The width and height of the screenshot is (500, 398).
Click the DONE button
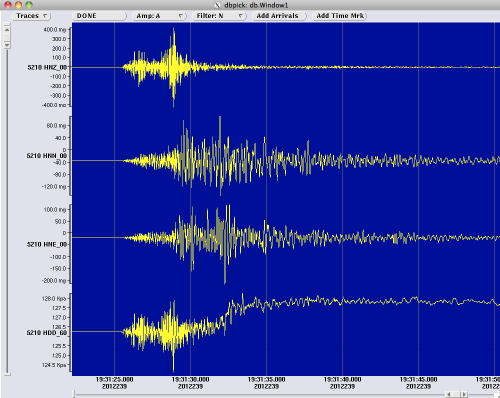point(99,16)
